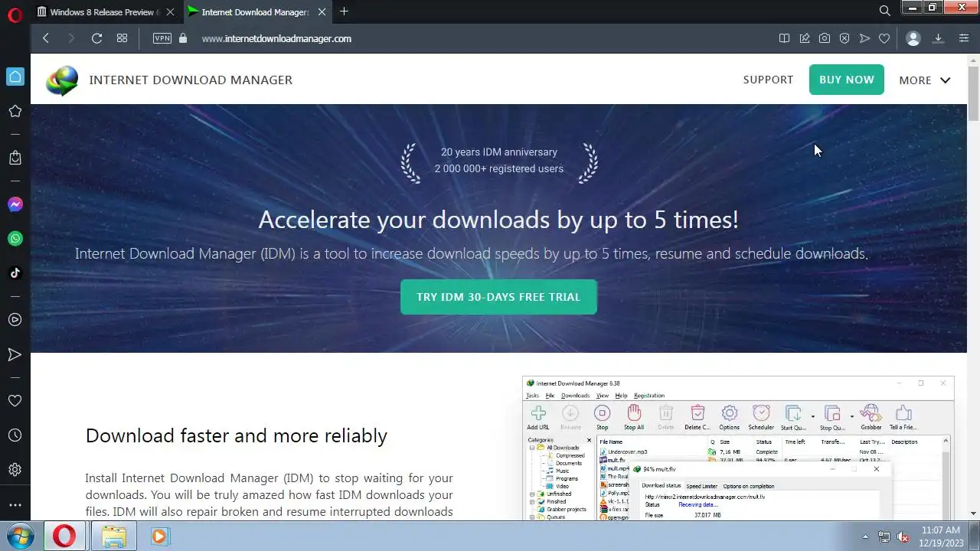The width and height of the screenshot is (980, 551).
Task: Open media player taskbar icon
Action: [x=159, y=536]
